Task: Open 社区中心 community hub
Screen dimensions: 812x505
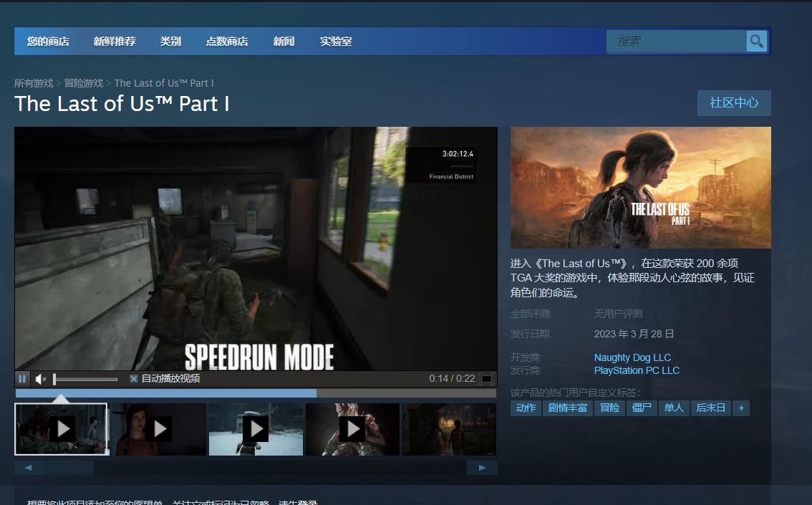Action: coord(734,102)
